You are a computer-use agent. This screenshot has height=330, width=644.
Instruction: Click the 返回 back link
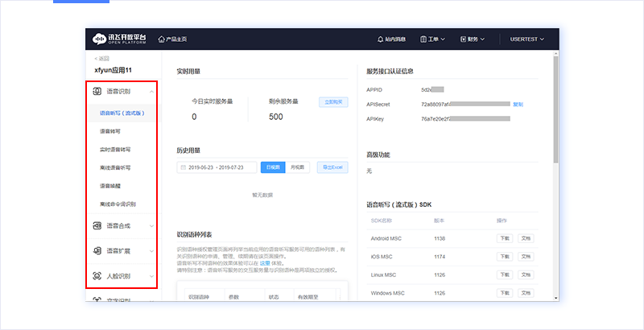(x=101, y=59)
